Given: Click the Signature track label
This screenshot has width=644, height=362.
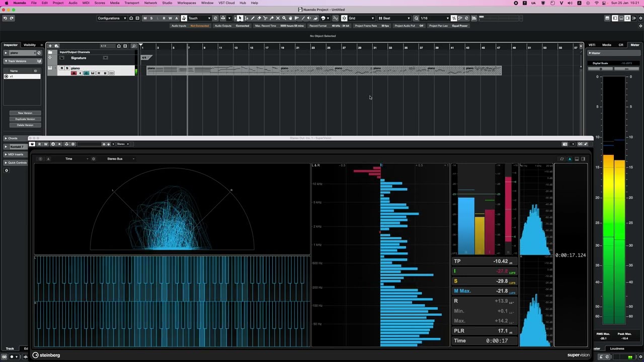Looking at the screenshot, I should 78,58.
